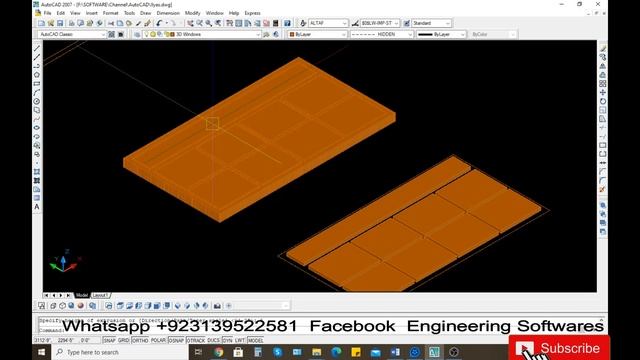Toggle DUCS in status bar

point(213,340)
